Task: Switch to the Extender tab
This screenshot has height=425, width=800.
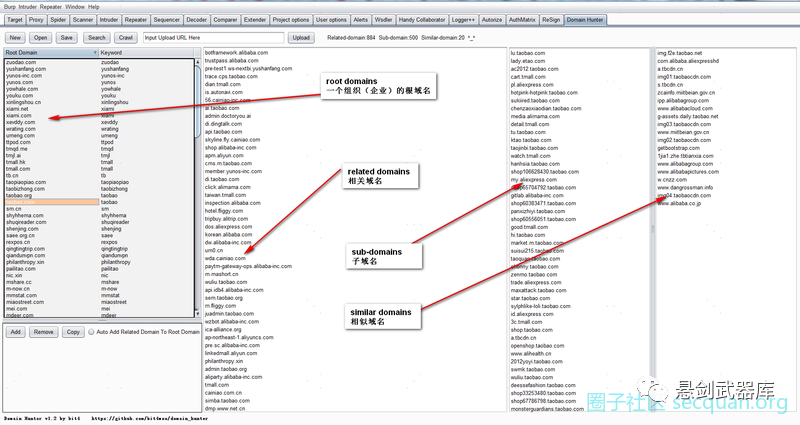Action: [255, 20]
